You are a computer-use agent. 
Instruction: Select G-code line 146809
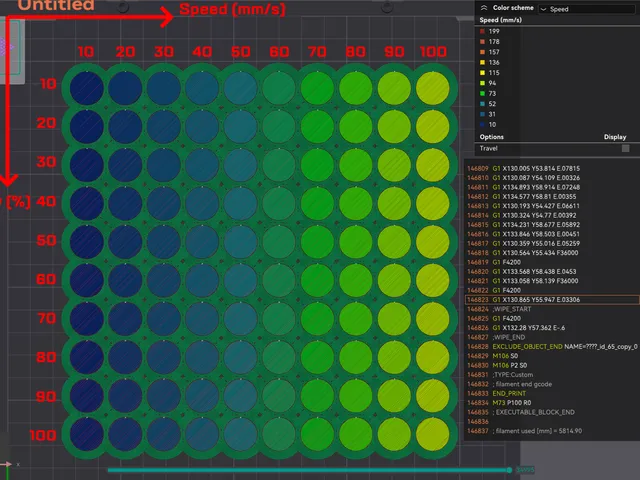(524, 168)
